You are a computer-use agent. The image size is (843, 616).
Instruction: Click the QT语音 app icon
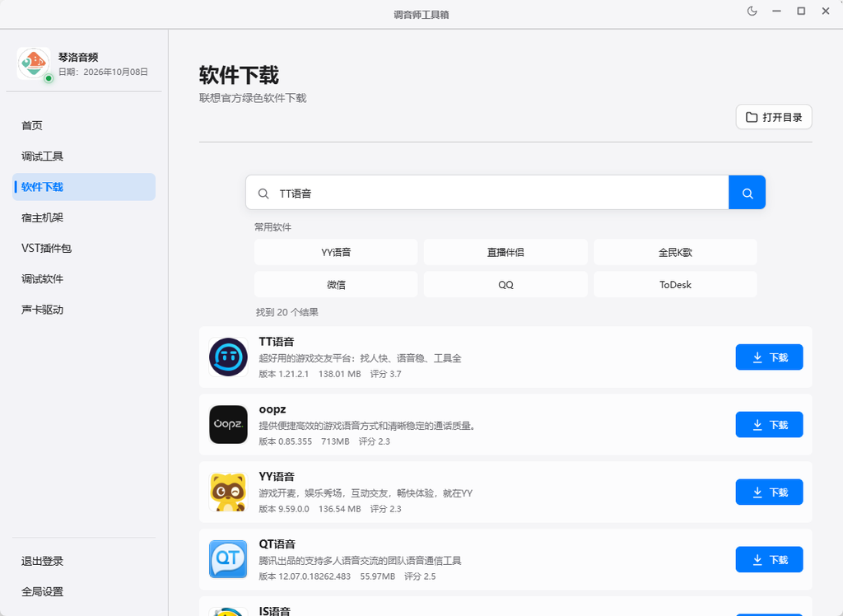pyautogui.click(x=229, y=559)
